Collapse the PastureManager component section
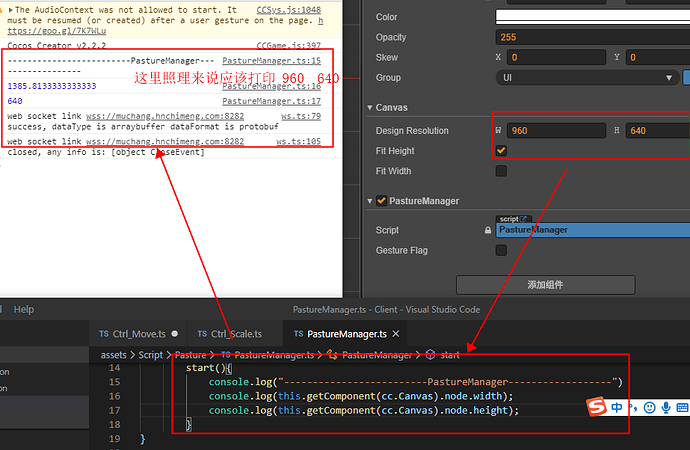This screenshot has width=690, height=450. click(370, 201)
